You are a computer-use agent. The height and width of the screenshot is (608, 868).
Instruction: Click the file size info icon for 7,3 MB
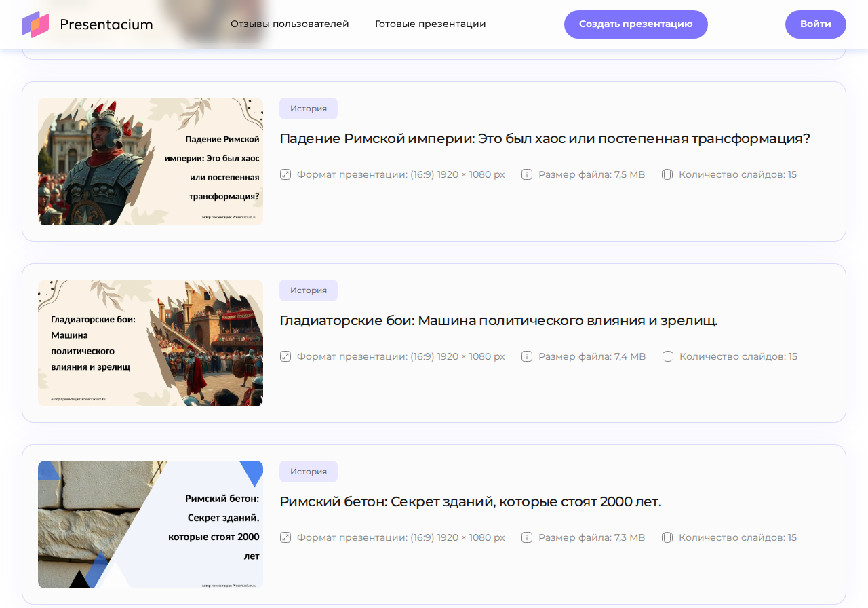point(527,537)
